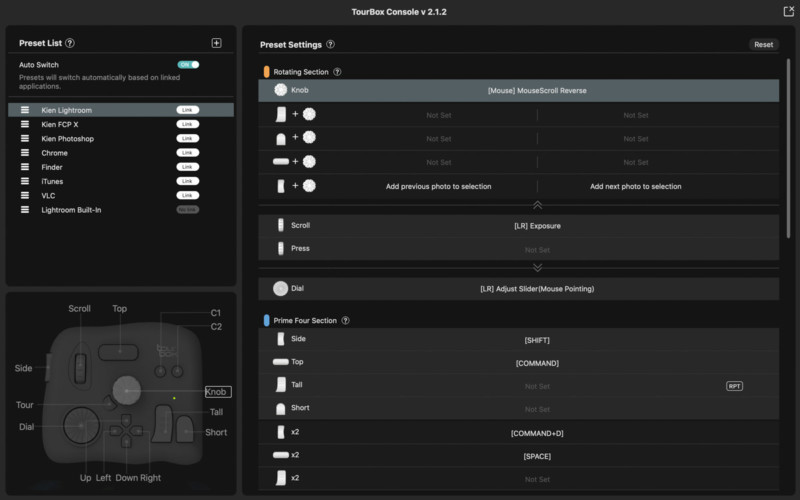The height and width of the screenshot is (500, 800).
Task: Click the Not Set field for Press
Action: click(537, 250)
